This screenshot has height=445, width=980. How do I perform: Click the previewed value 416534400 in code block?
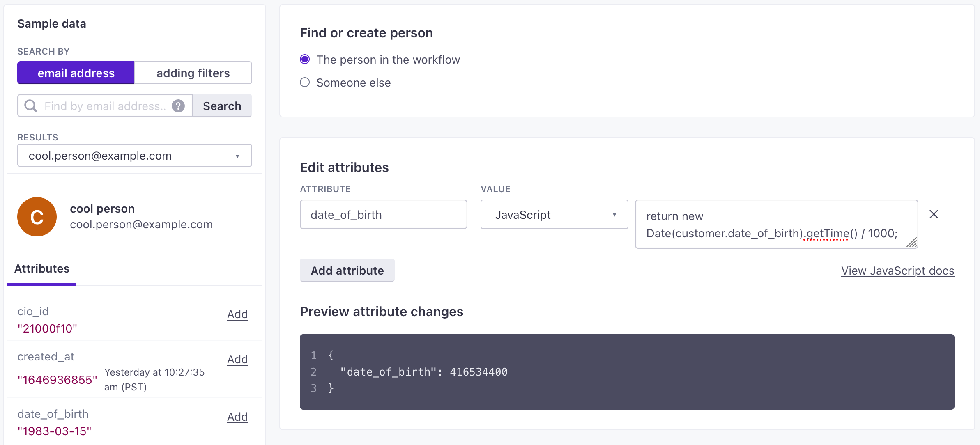pyautogui.click(x=478, y=372)
